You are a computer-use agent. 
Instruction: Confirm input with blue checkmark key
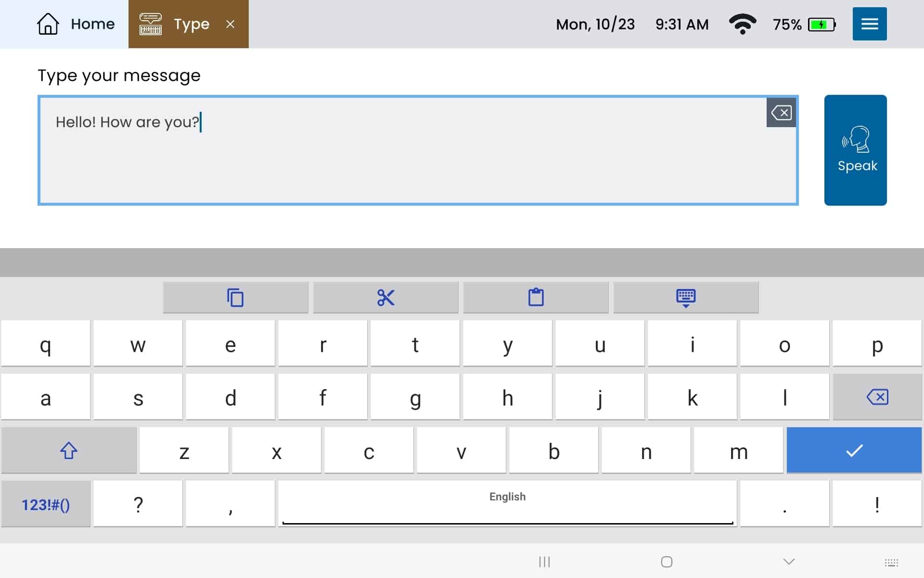coord(854,451)
